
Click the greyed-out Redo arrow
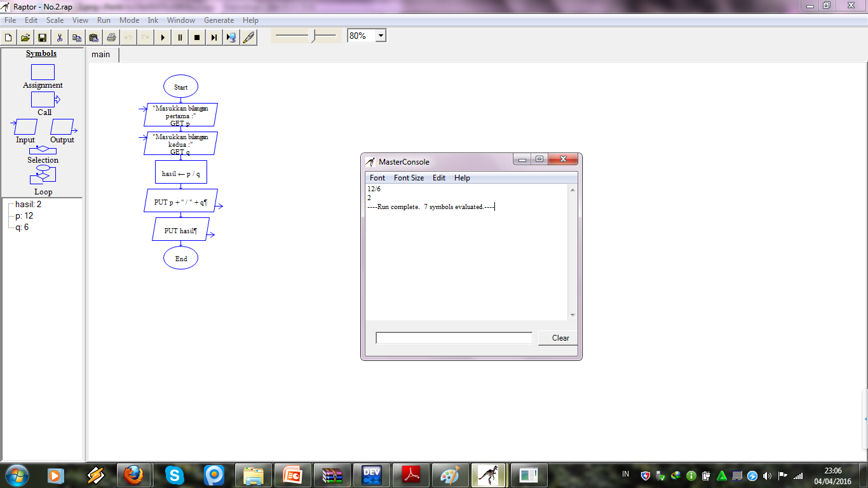(146, 37)
